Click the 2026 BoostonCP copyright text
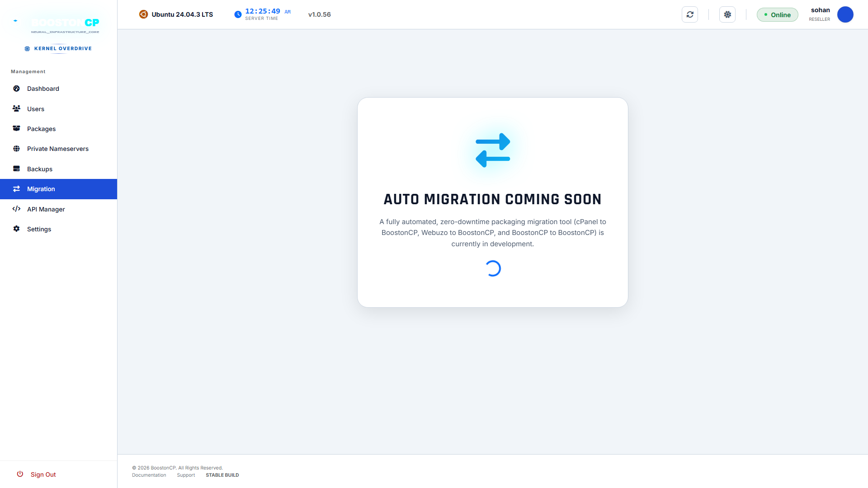 pyautogui.click(x=177, y=468)
